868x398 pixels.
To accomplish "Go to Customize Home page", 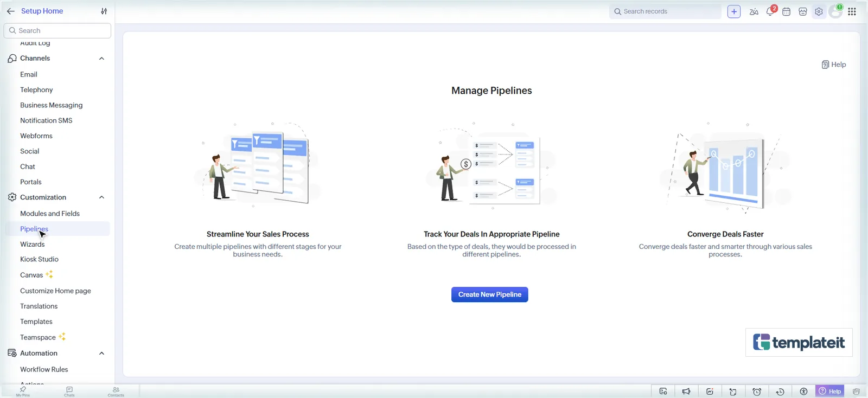I will pos(55,291).
